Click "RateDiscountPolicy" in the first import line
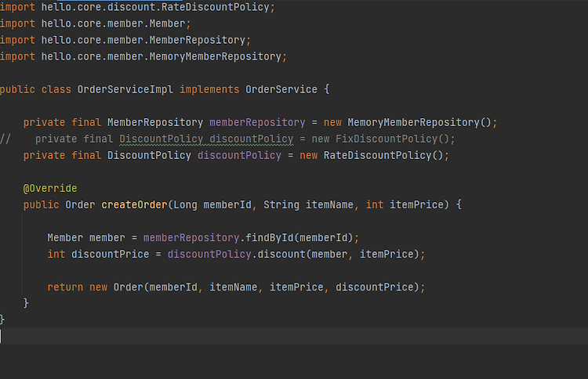 [216, 7]
